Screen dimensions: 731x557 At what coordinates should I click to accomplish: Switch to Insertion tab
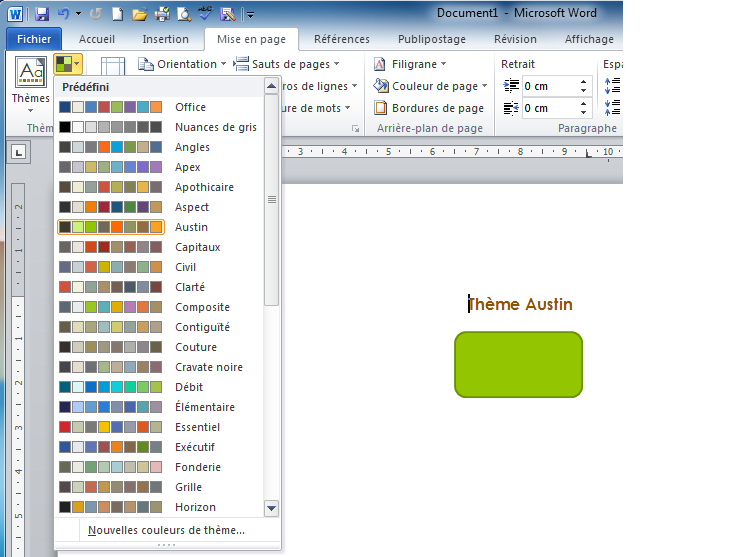[x=166, y=39]
